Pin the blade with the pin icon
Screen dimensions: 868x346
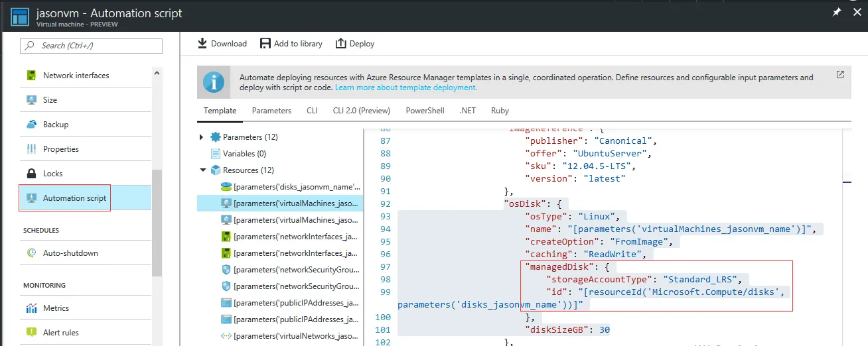tap(837, 13)
